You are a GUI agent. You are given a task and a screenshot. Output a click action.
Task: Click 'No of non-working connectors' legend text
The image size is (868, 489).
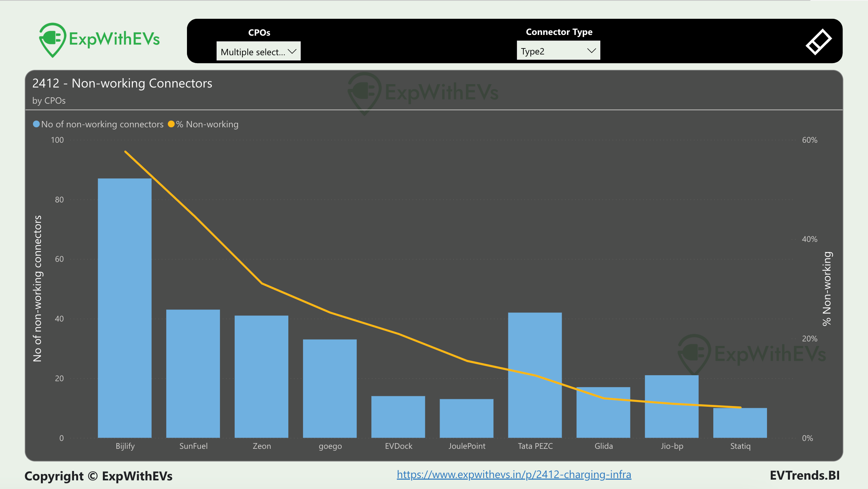click(x=102, y=124)
